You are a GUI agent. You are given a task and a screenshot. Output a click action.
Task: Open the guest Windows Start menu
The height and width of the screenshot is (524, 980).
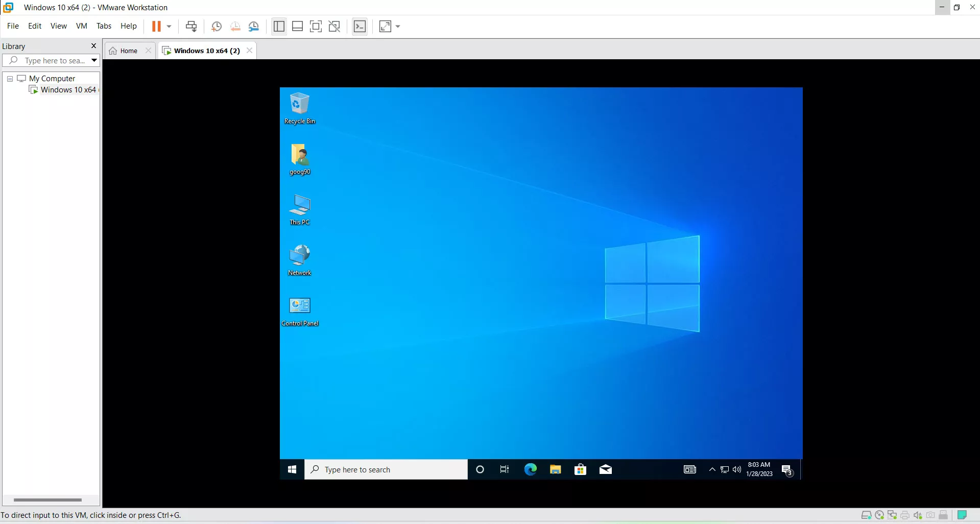point(292,469)
